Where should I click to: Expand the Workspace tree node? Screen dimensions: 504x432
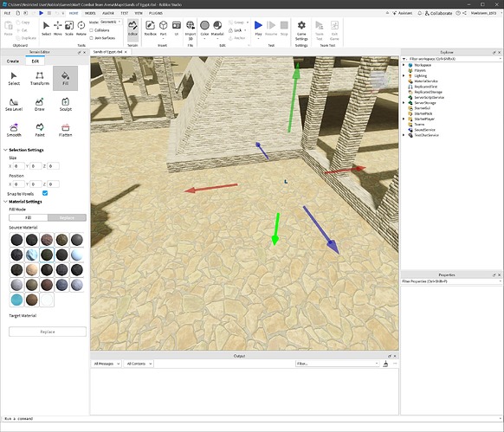pyautogui.click(x=404, y=65)
